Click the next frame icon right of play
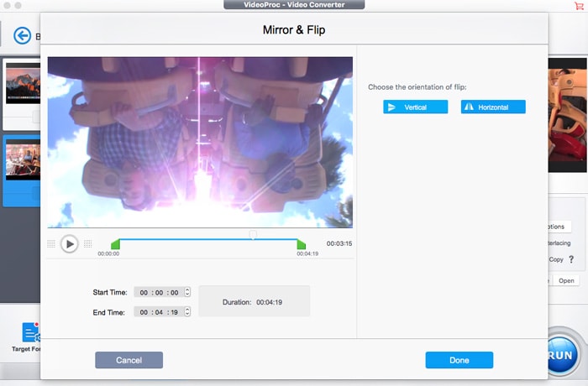This screenshot has height=386, width=588. 88,244
